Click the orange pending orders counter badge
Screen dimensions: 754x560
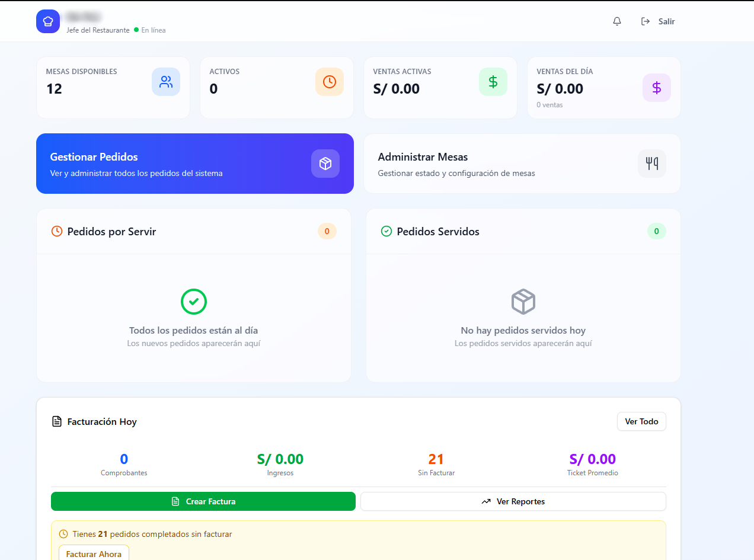coord(327,231)
